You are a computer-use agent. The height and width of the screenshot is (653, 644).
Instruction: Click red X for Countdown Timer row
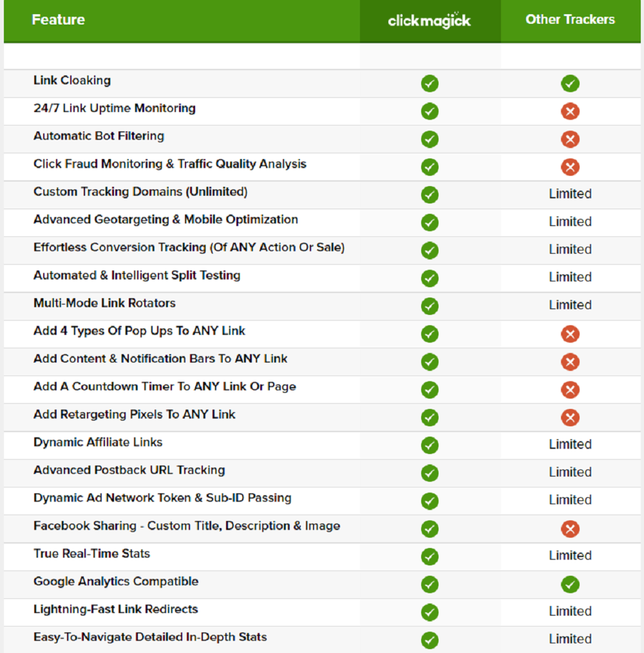point(570,390)
